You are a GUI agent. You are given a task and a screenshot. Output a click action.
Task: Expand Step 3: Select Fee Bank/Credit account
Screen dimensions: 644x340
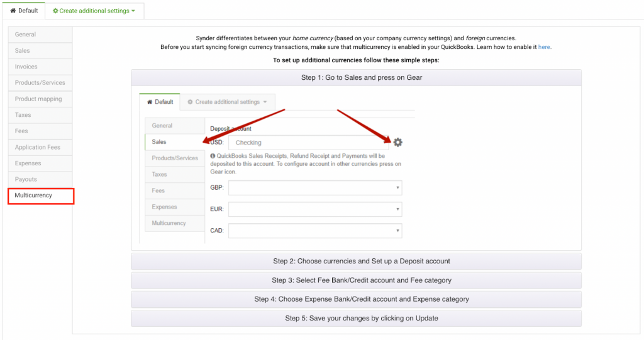click(x=356, y=280)
